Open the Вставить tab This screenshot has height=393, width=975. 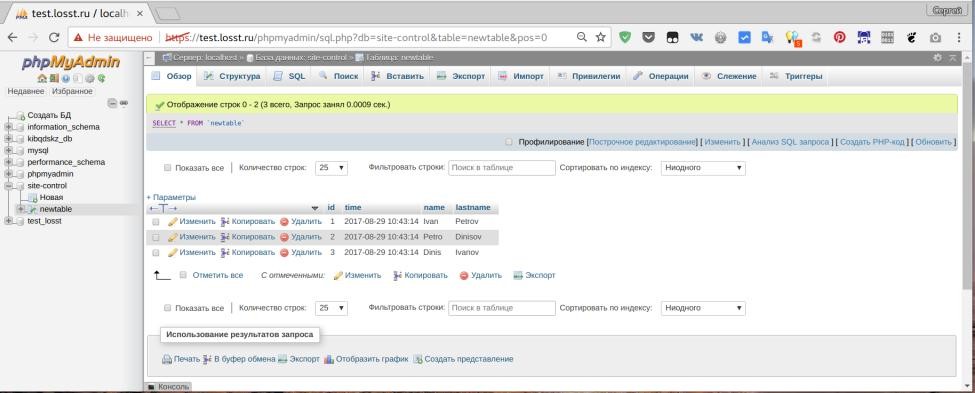[x=397, y=76]
